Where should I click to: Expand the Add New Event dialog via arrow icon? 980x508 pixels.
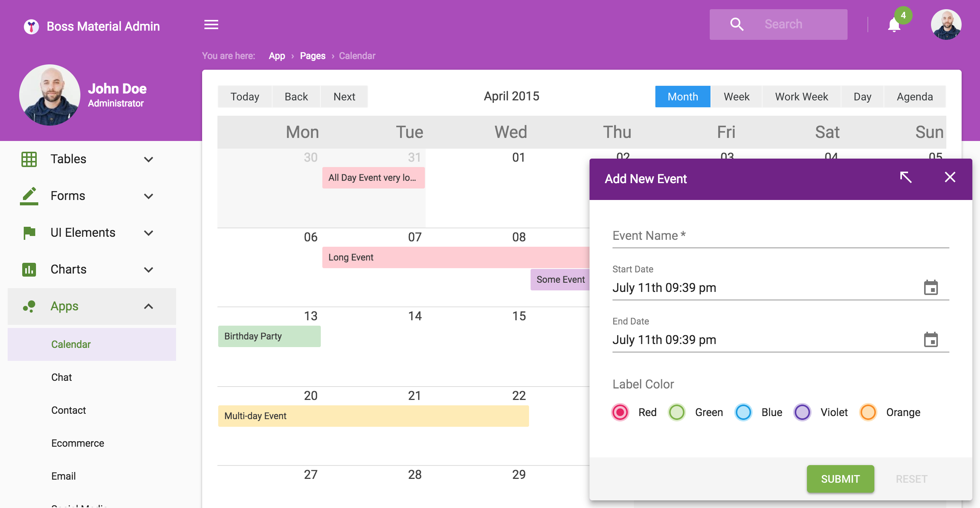click(906, 177)
